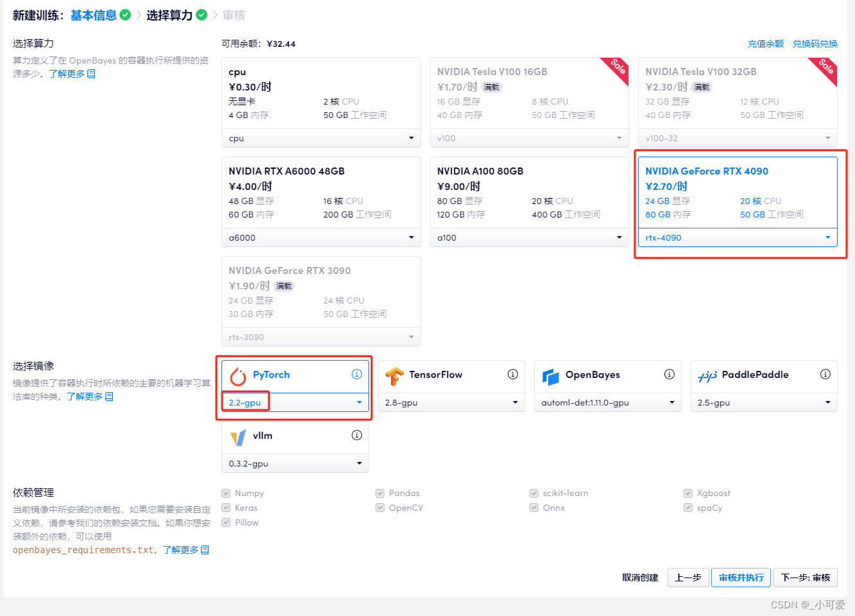Open the a6000 compute dropdown
Viewport: 855px width, 616px height.
coord(321,237)
